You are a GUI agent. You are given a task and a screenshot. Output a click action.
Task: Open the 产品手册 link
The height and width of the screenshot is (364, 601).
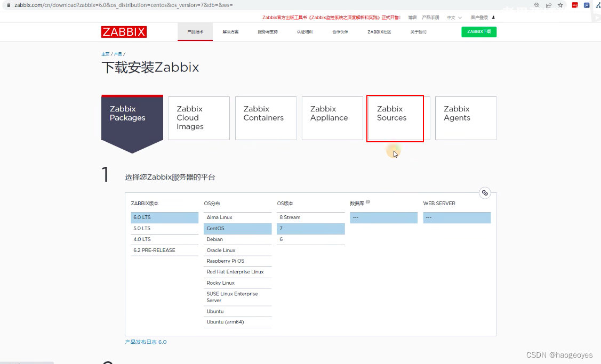point(430,18)
